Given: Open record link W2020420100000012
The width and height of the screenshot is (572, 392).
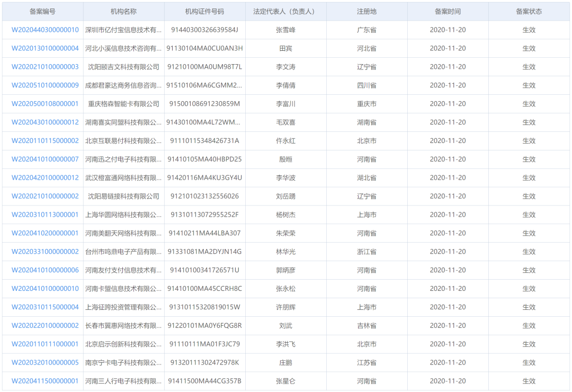Looking at the screenshot, I should (45, 178).
